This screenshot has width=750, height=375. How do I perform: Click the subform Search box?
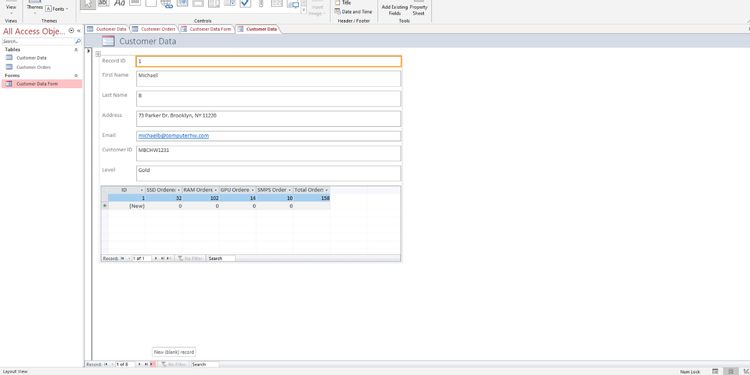[x=221, y=258]
